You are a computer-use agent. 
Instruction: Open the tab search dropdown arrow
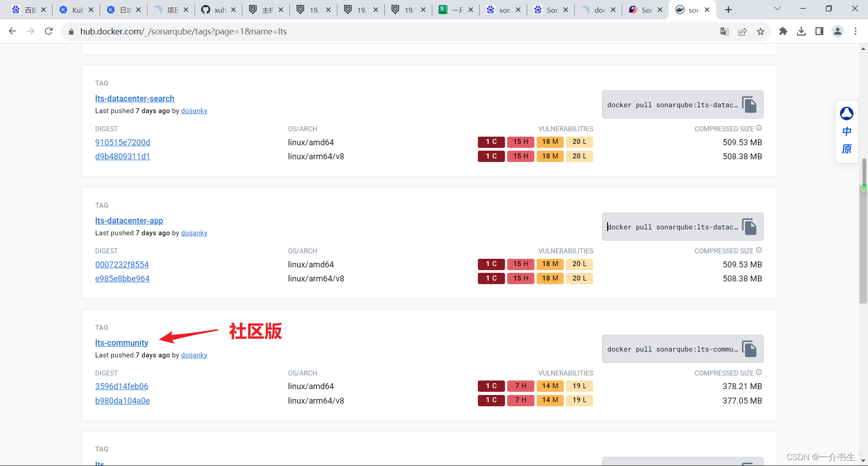tap(777, 9)
